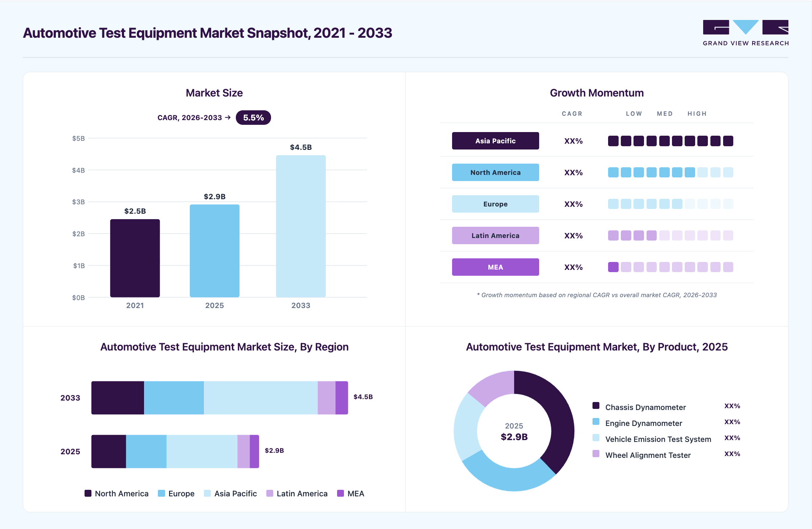Screen dimensions: 812x529
Task: Click the MEA segment of 2033 bar
Action: coord(342,398)
